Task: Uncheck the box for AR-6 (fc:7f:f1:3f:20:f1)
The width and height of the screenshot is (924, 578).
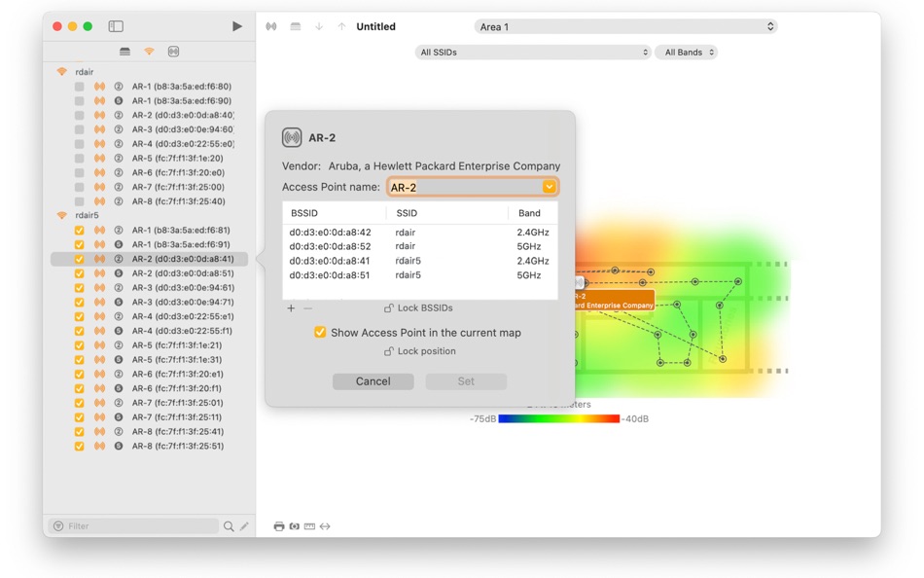Action: (x=79, y=388)
